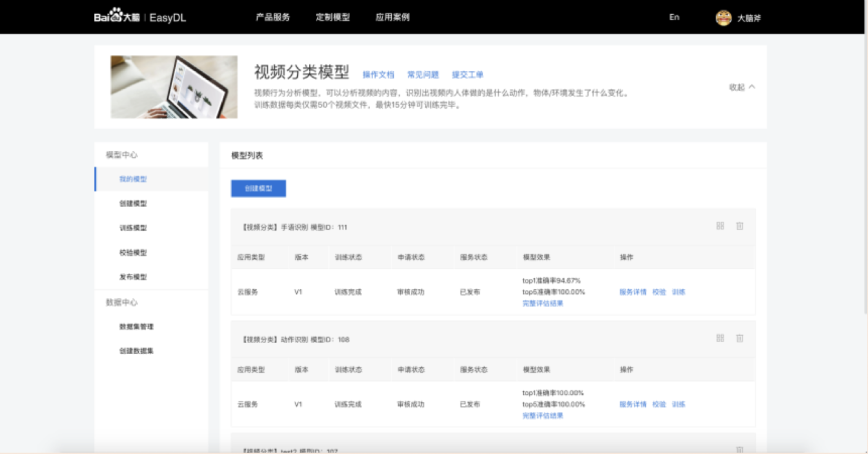The image size is (868, 454).
Task: Open the 常见问题 FAQ link
Action: 423,74
